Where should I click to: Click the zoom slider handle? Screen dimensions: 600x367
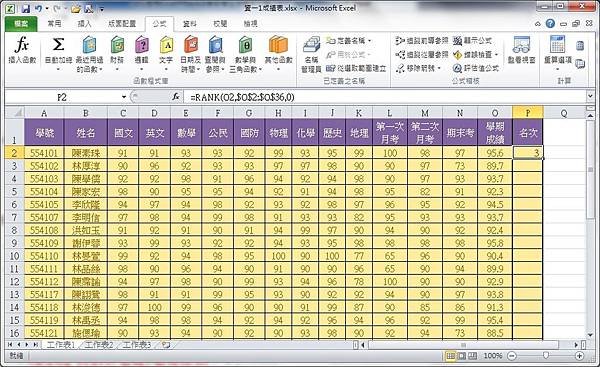coord(546,356)
